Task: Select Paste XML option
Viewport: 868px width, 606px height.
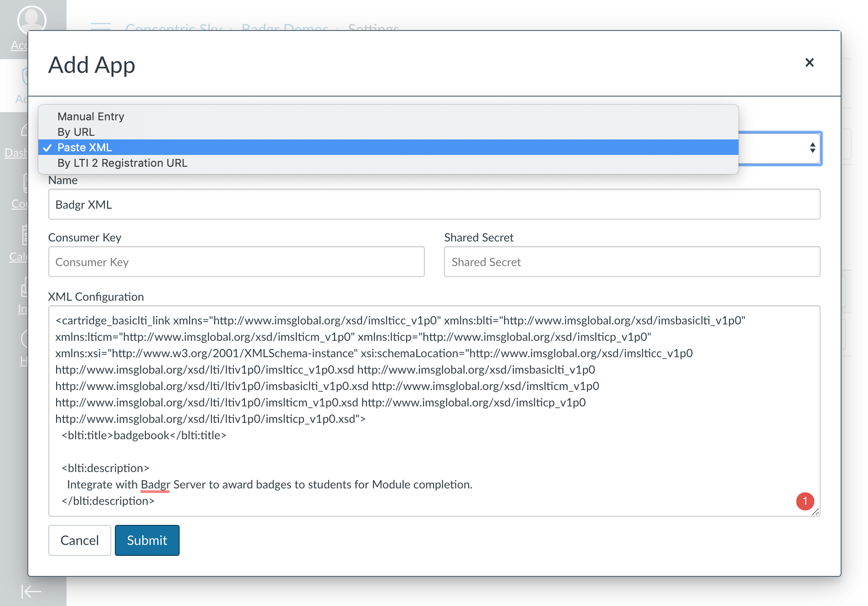Action: (388, 148)
